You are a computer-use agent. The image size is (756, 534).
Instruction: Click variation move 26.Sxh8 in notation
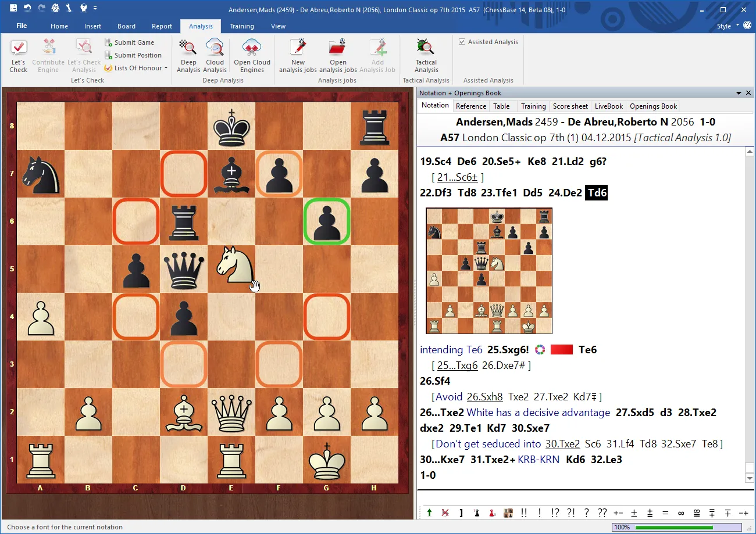[485, 397]
